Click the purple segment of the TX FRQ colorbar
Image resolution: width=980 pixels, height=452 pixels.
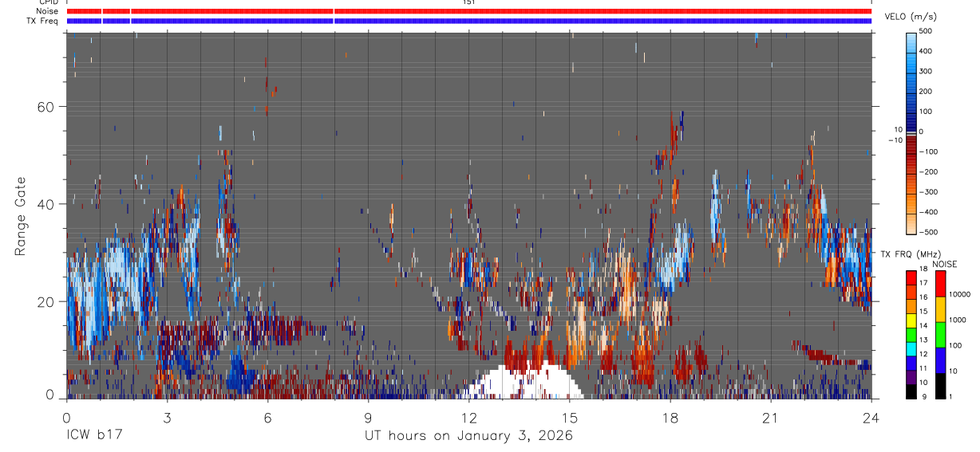click(911, 375)
